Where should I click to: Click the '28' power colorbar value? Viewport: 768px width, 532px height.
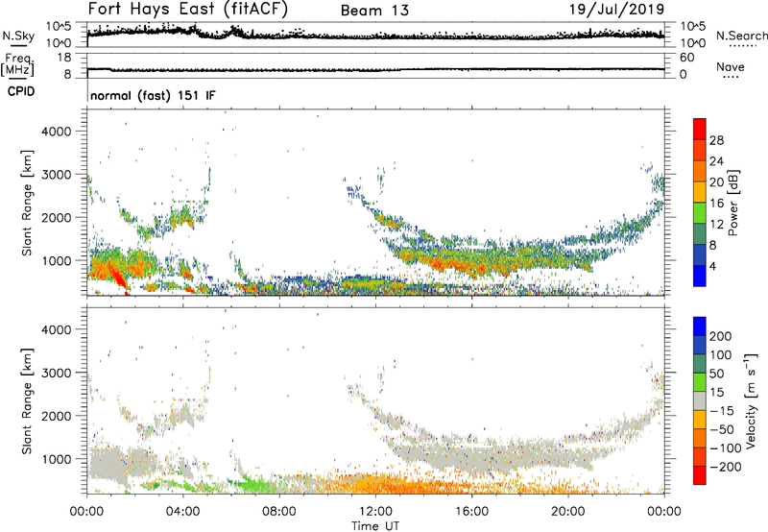coord(716,140)
